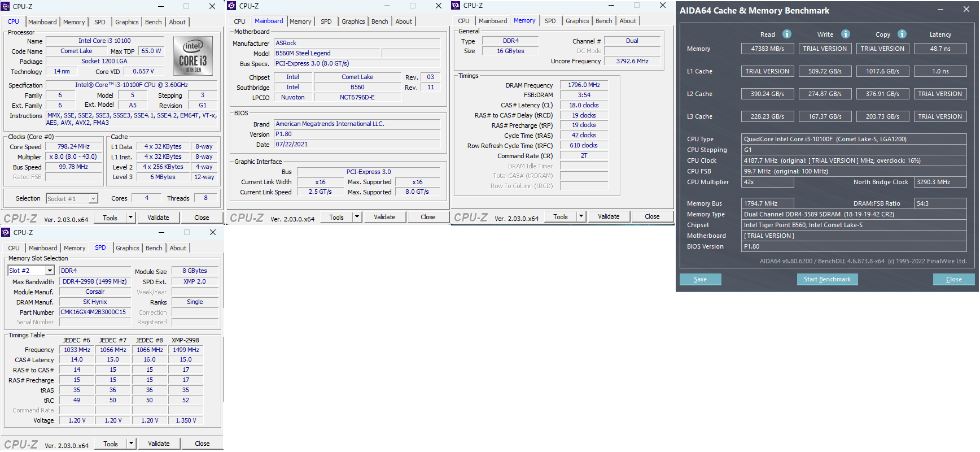Start the AIDA64 benchmark
This screenshot has height=452, width=980.
click(x=828, y=279)
